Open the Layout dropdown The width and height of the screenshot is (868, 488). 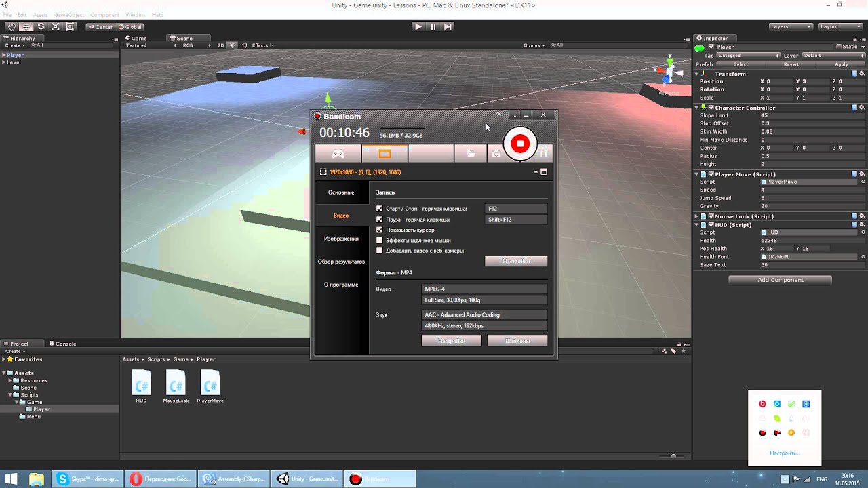coord(840,26)
